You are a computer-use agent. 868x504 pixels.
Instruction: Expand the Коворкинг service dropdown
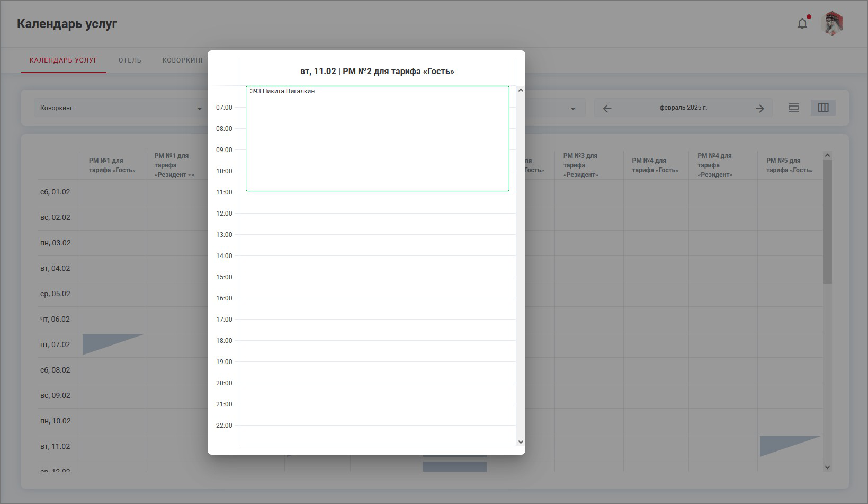pos(199,108)
